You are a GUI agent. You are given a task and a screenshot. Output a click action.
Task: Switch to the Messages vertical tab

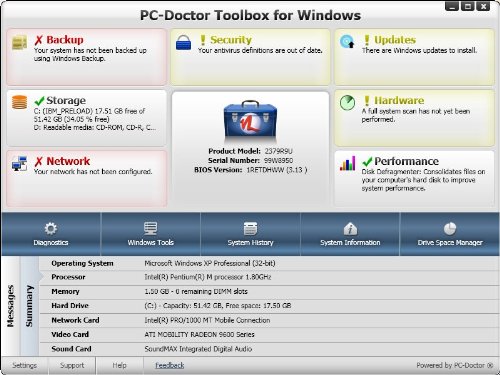coord(11,306)
